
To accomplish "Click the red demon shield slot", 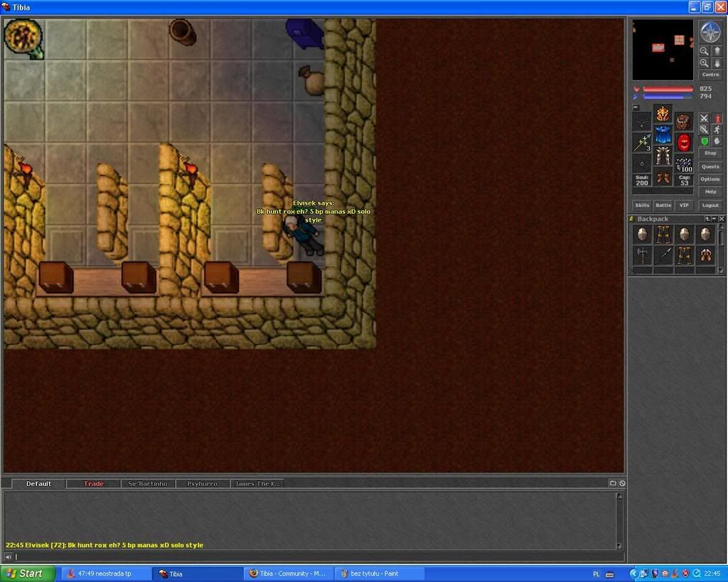I will 684,143.
